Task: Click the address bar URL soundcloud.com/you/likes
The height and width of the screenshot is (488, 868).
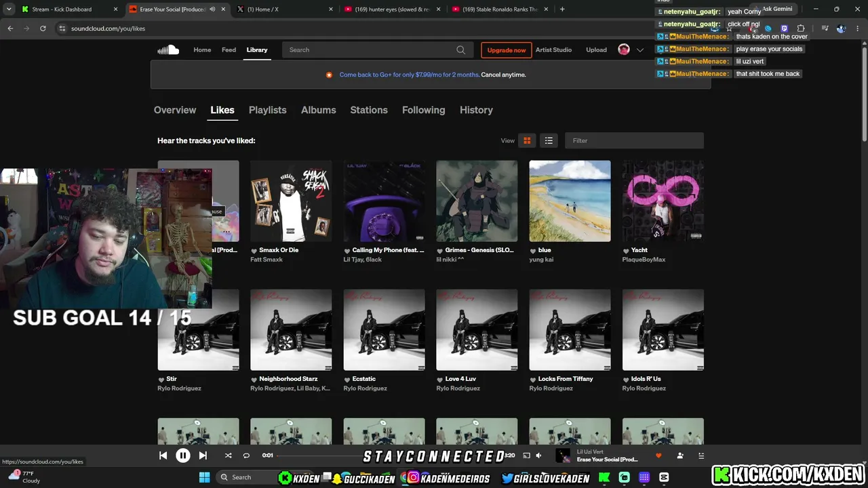Action: tap(108, 28)
